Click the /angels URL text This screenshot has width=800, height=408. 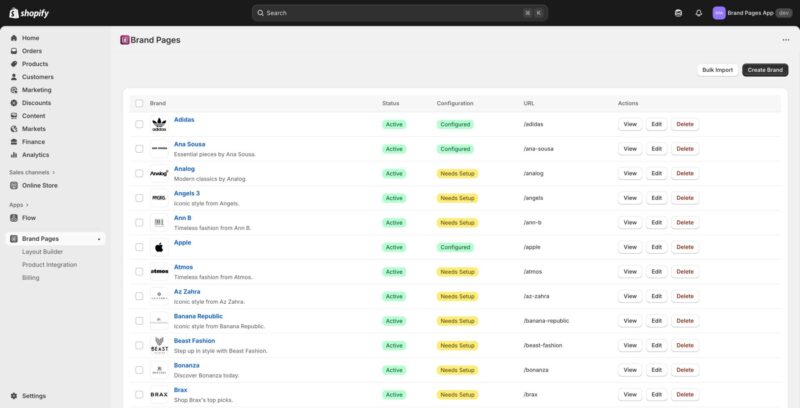coord(533,198)
